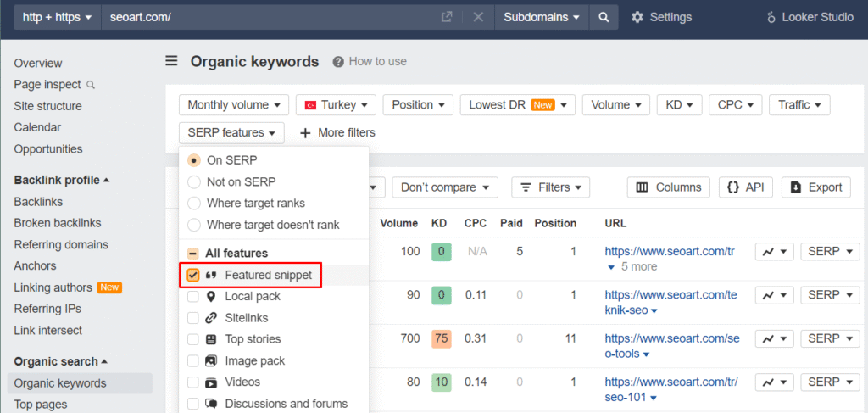Click the API braces icon

point(733,187)
